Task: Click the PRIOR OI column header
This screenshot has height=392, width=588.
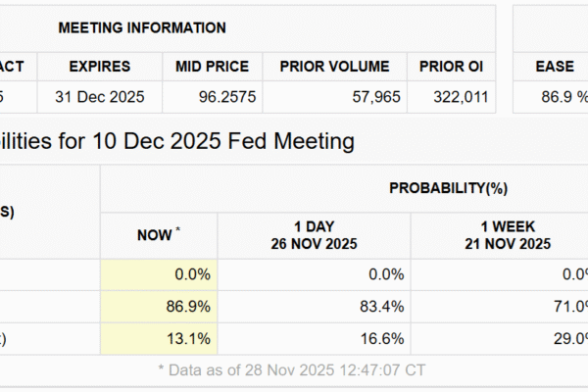Action: (452, 67)
